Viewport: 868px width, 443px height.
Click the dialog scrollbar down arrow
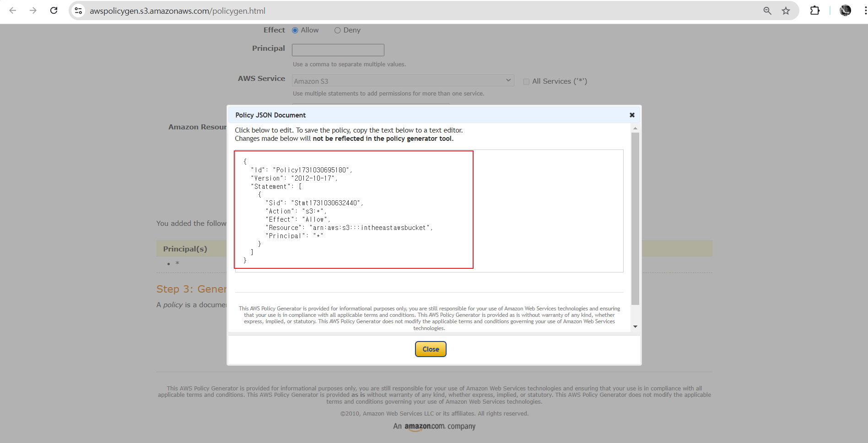tap(635, 326)
